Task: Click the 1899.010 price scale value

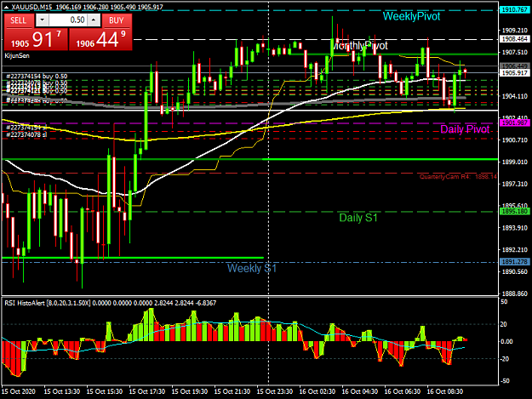Action: point(514,162)
